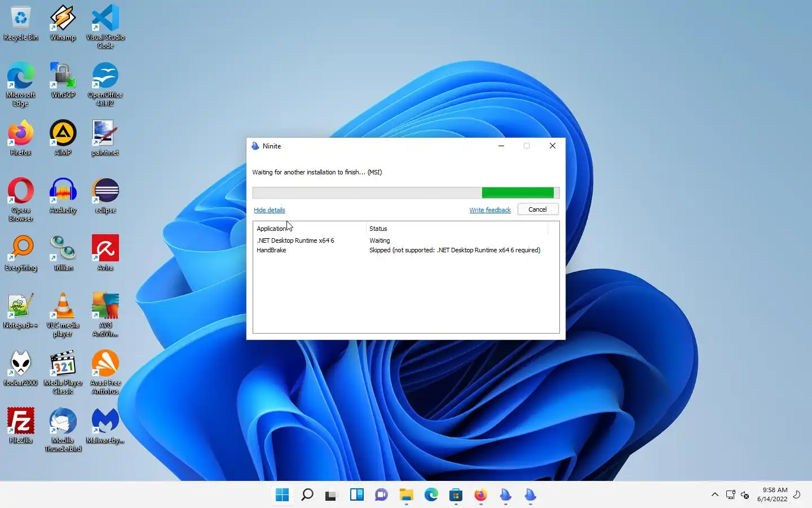The image size is (812, 508).
Task: Select the Mozilla Thunderbird shortcut
Action: (63, 430)
